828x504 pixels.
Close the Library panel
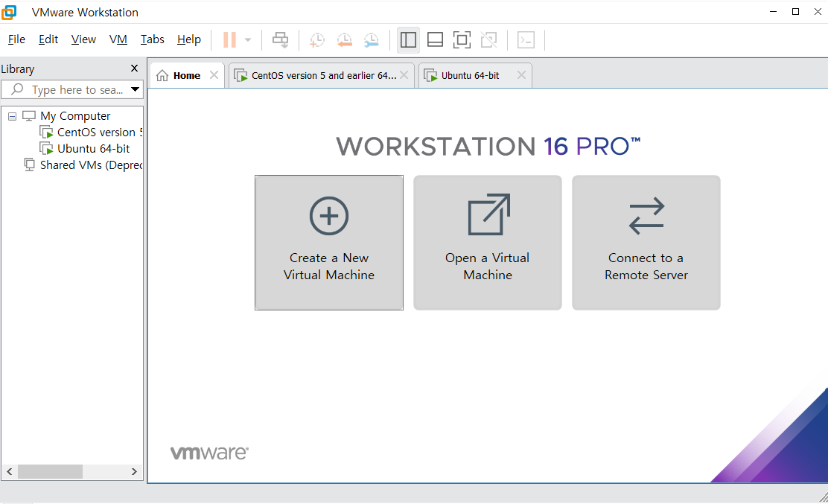point(134,68)
